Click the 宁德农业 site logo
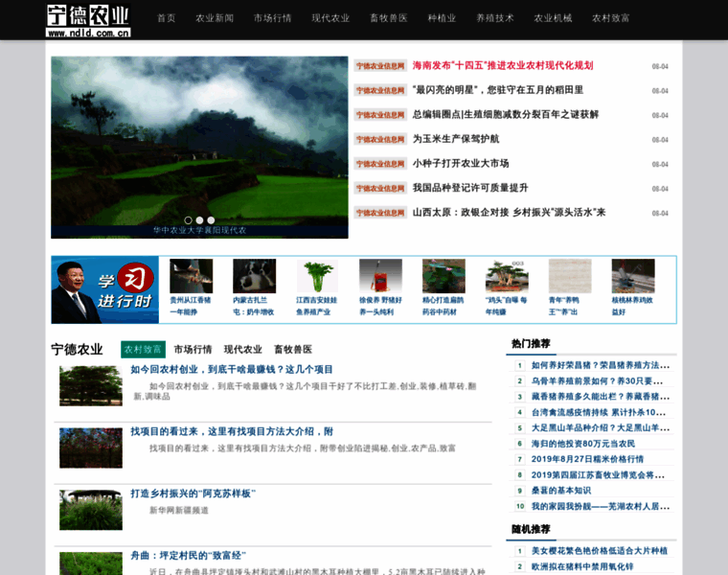 88,20
